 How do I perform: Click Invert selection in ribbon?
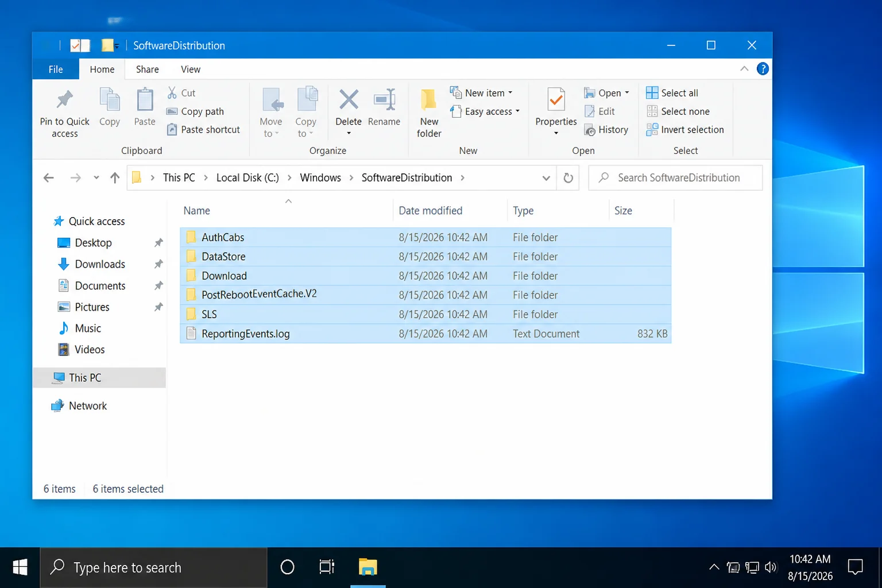coord(685,130)
